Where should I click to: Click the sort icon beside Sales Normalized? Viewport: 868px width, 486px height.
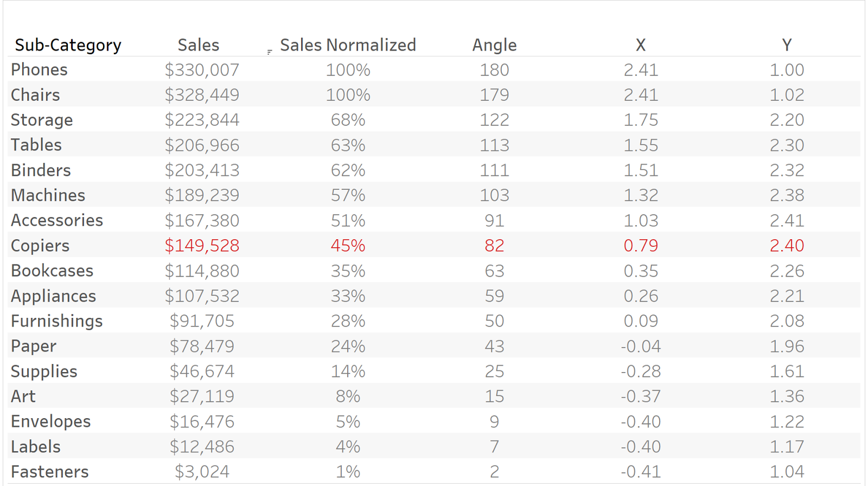(x=270, y=52)
